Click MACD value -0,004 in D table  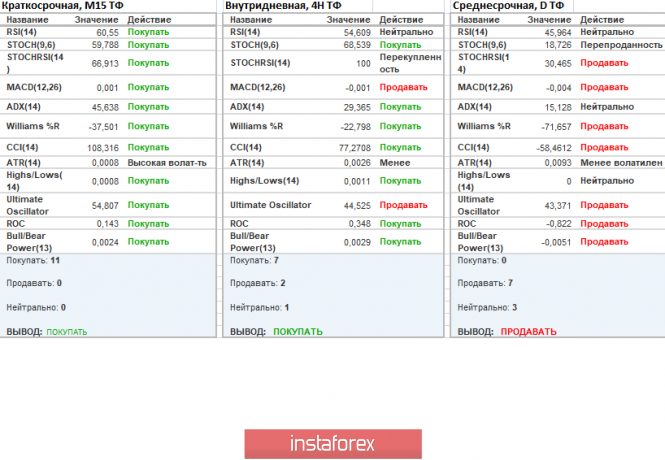pos(559,88)
